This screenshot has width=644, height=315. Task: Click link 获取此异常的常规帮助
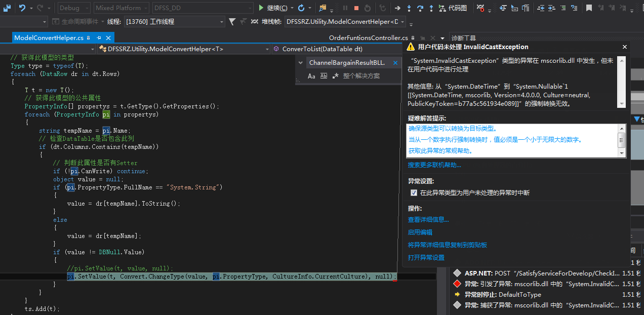click(440, 151)
